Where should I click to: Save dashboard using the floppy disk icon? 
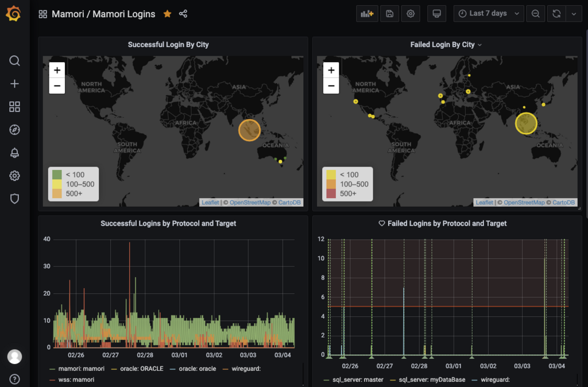389,14
